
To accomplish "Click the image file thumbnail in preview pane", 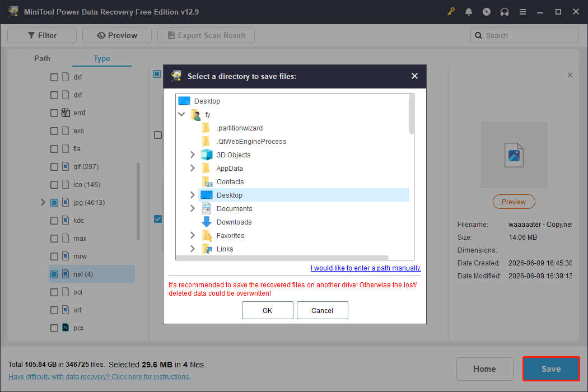I will (x=514, y=155).
